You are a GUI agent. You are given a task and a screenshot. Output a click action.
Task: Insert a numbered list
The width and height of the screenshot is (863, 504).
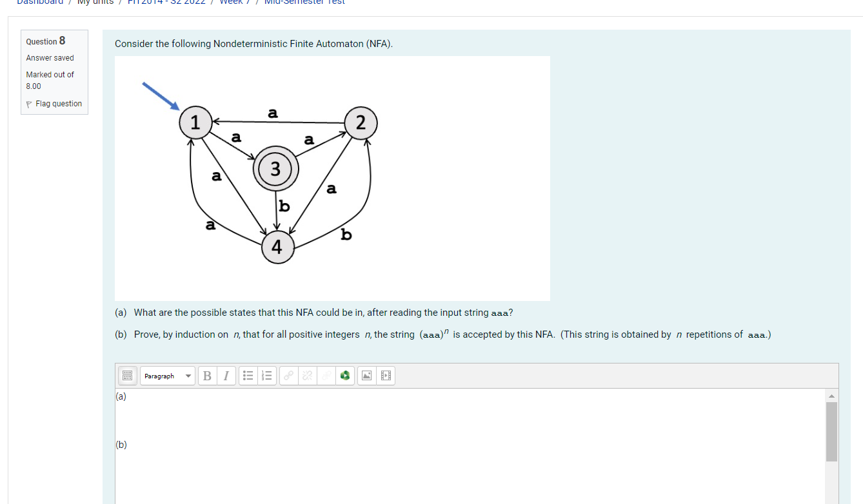pos(266,376)
